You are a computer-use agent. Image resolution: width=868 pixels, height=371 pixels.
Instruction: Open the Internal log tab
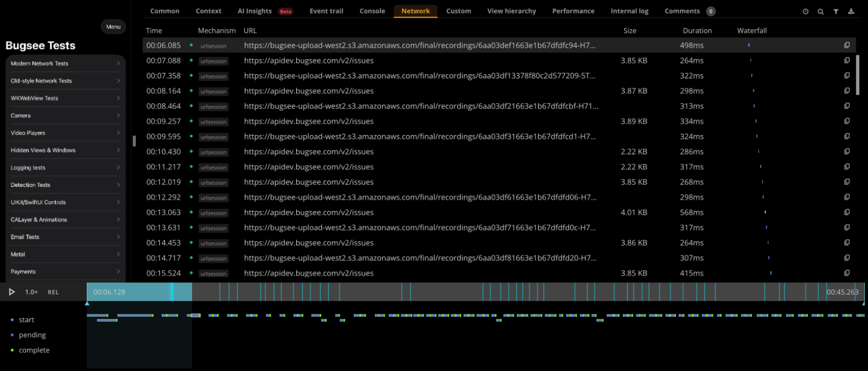(x=629, y=11)
